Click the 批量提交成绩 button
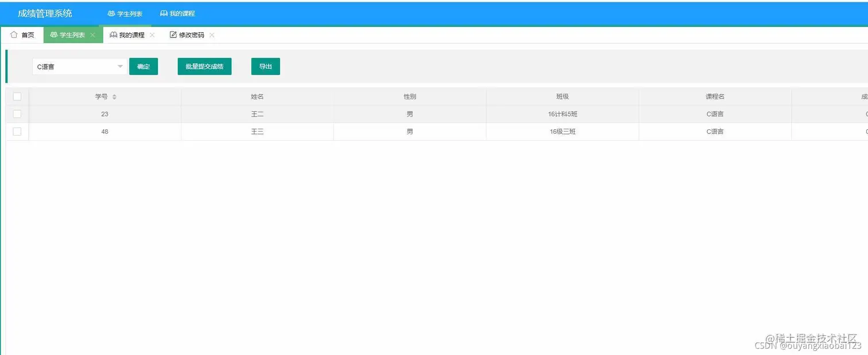Image resolution: width=868 pixels, height=355 pixels. tap(204, 67)
